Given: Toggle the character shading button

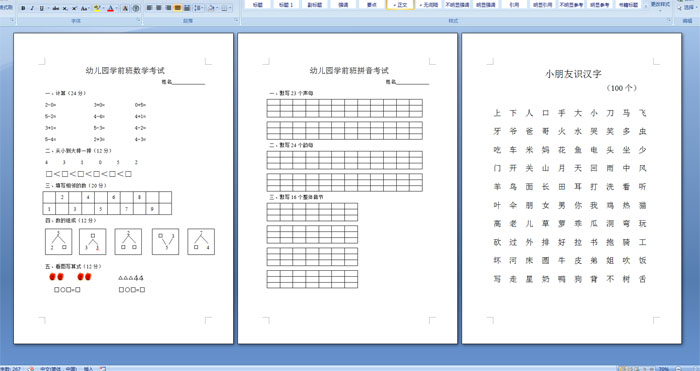Looking at the screenshot, I should 125,8.
